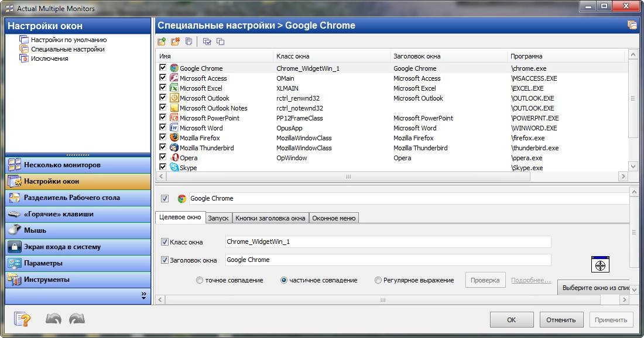This screenshot has height=338, width=644.
Task: Click the Chrome icon beside the name field
Action: pos(181,199)
